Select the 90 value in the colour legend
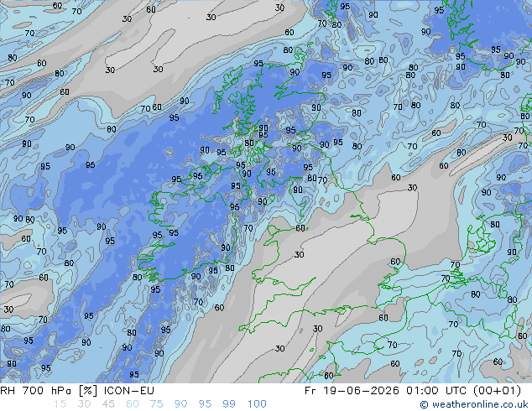Screen dimensions: 532x411 [180, 404]
